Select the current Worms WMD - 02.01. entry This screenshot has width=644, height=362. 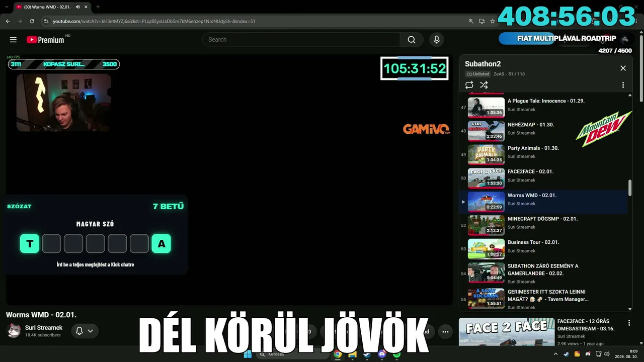click(543, 202)
